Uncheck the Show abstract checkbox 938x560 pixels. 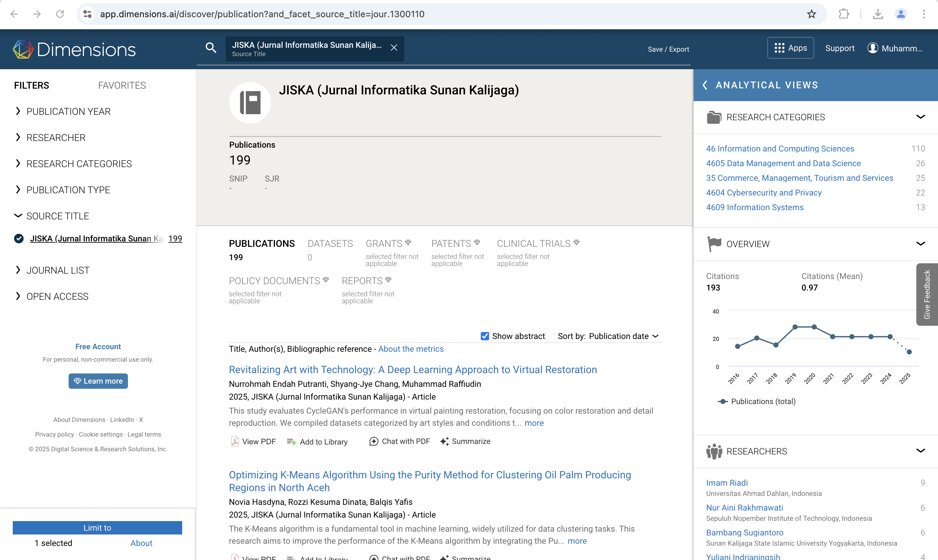(x=485, y=336)
